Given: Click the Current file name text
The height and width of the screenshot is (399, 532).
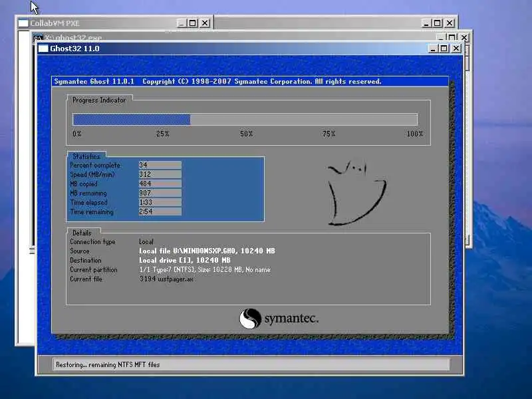Looking at the screenshot, I should (166, 279).
